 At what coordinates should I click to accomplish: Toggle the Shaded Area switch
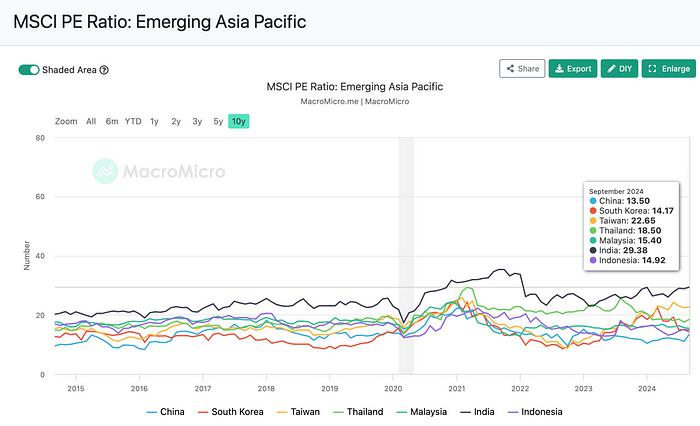(29, 70)
